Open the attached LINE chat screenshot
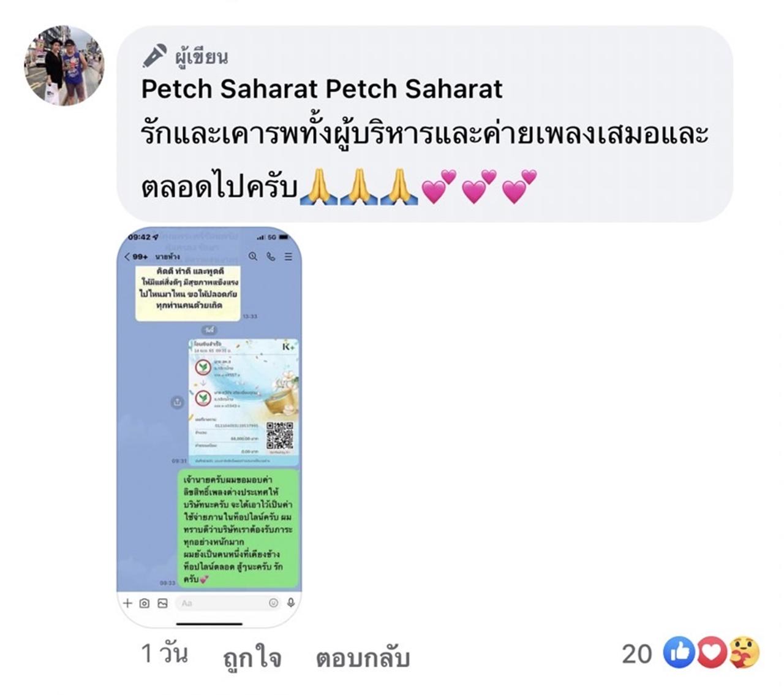This screenshot has height=695, width=784. (209, 428)
